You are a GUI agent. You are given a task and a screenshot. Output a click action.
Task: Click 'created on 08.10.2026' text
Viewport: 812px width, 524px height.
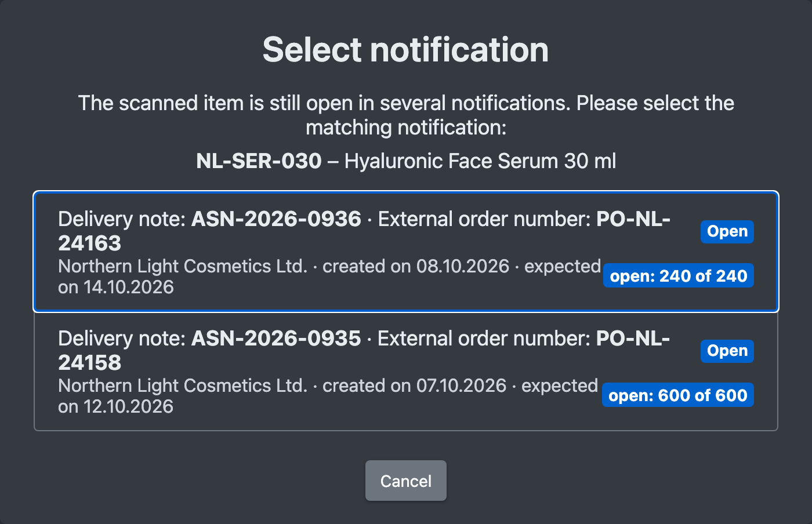pos(416,266)
